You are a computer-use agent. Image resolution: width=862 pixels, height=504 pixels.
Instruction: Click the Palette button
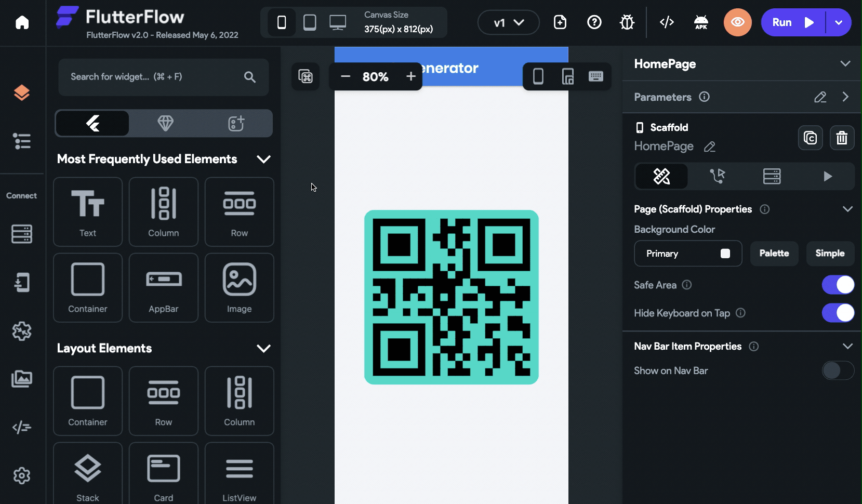click(x=774, y=254)
